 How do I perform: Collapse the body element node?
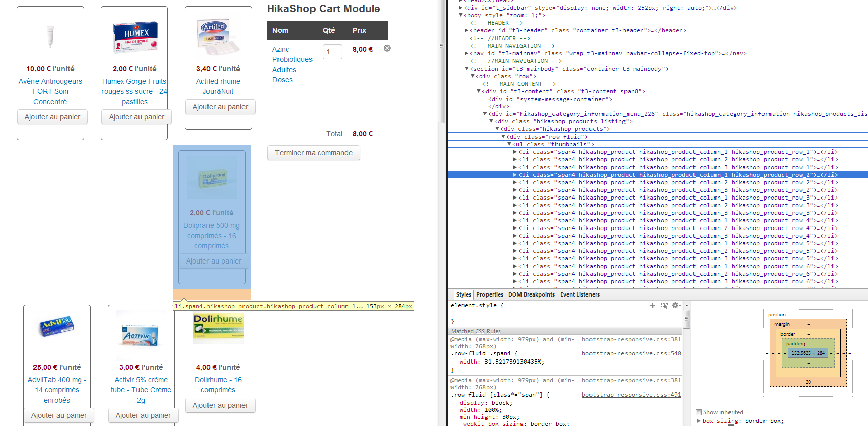(x=460, y=15)
